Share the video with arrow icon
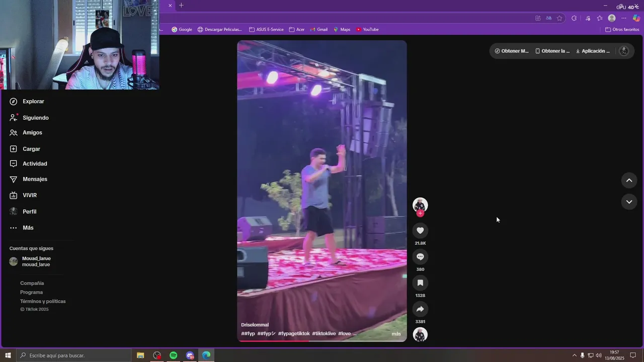Screen dimensions: 644x362 point(420,309)
